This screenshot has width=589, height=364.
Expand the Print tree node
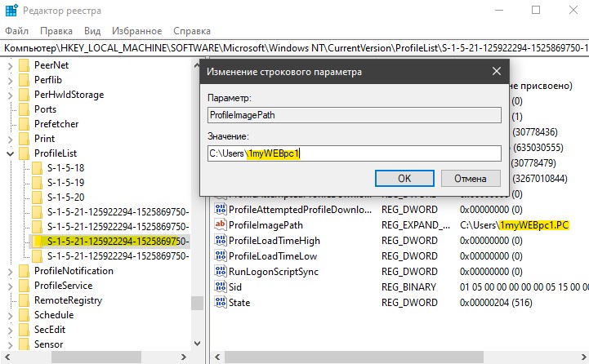tap(10, 140)
